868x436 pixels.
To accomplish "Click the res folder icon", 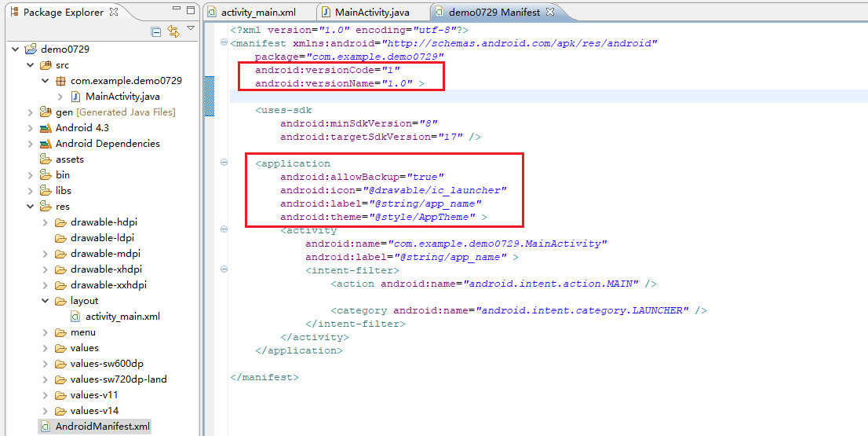I will [x=46, y=206].
